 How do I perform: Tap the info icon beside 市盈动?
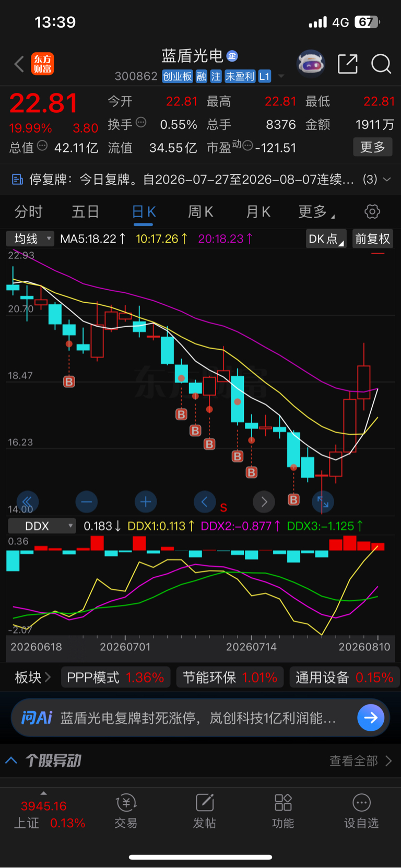tap(247, 145)
